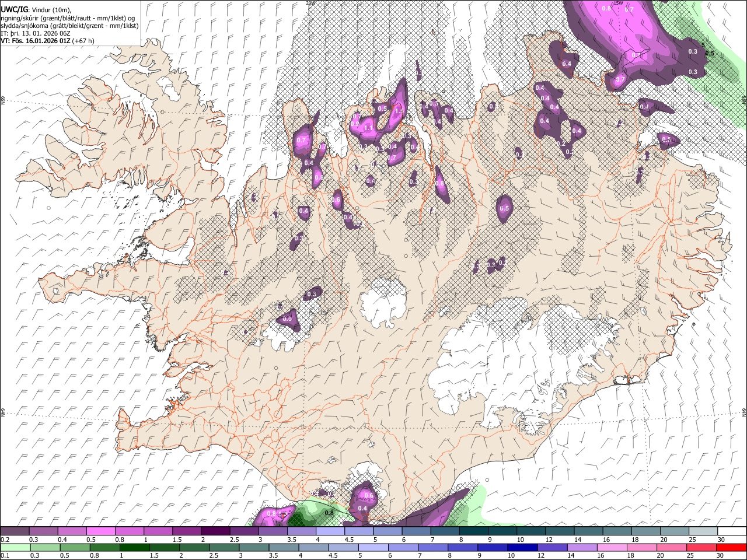This screenshot has width=747, height=560.
Task: Click violet lower swatch starting at 12
Action: tap(551, 547)
